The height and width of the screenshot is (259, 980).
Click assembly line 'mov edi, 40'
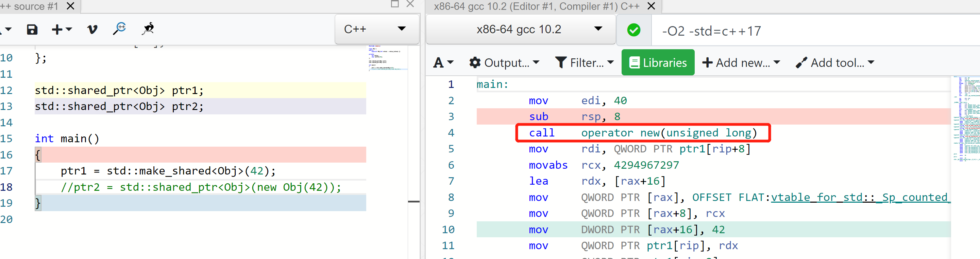point(577,100)
